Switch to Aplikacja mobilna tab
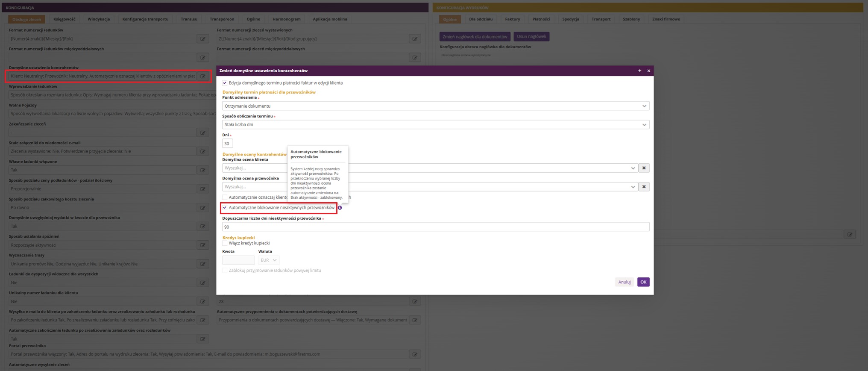The height and width of the screenshot is (371, 868). click(x=330, y=19)
